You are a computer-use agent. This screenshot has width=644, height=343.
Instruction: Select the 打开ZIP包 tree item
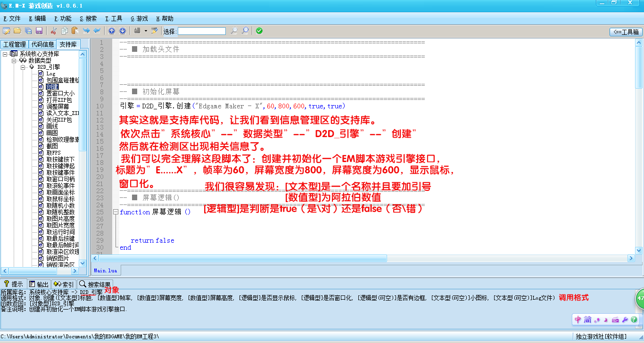click(59, 100)
